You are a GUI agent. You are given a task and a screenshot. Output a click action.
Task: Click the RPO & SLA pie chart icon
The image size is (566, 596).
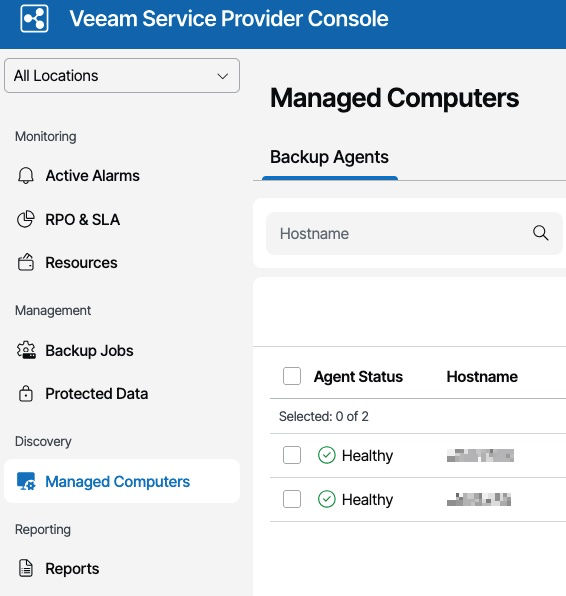(26, 219)
